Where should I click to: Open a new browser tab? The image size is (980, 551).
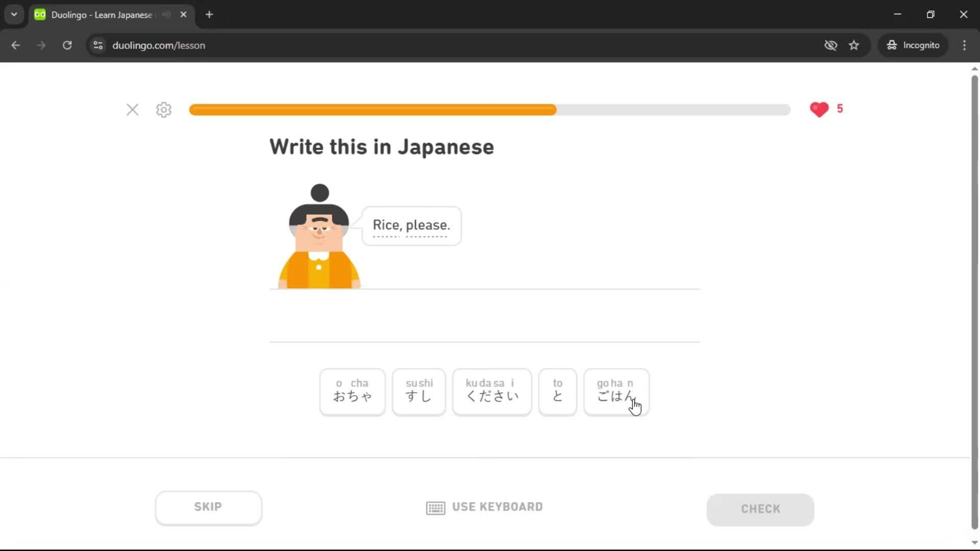[209, 14]
